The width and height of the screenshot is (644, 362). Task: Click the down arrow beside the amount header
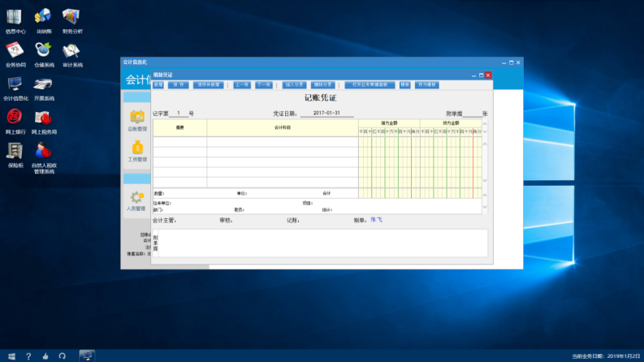click(485, 132)
